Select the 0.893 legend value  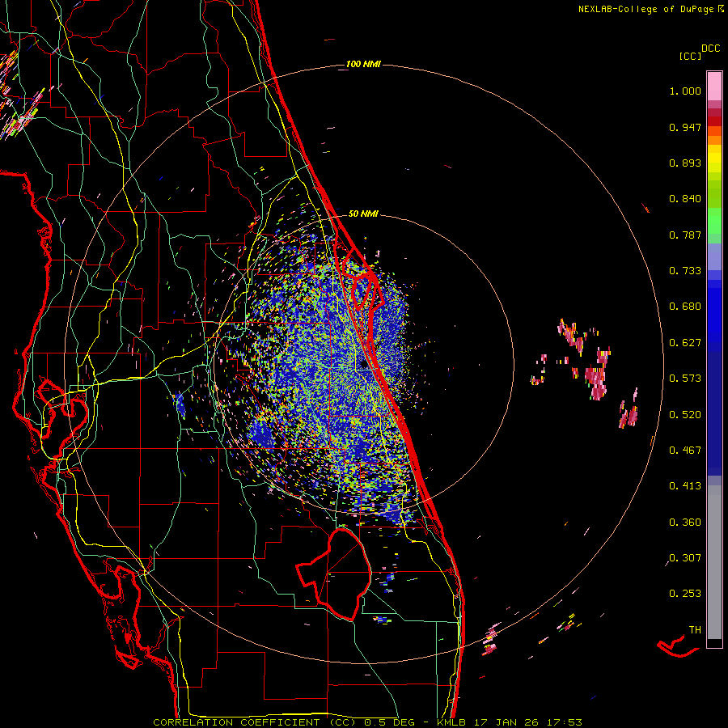tap(685, 163)
